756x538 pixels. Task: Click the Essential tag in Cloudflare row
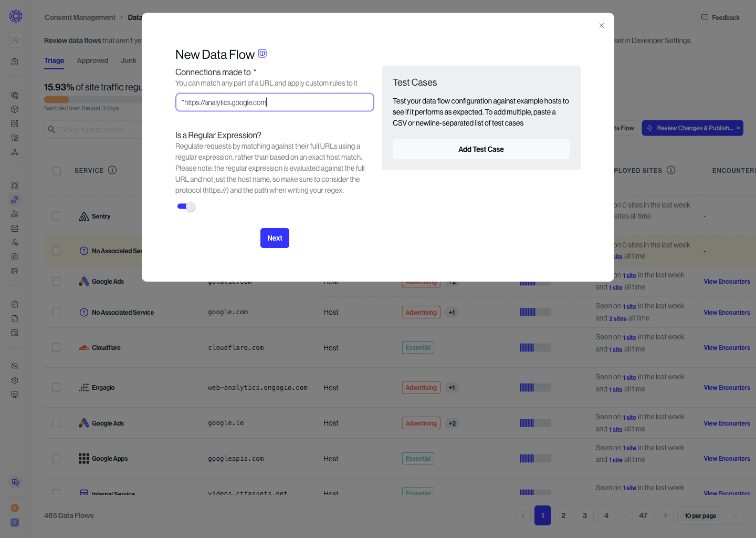(x=418, y=347)
